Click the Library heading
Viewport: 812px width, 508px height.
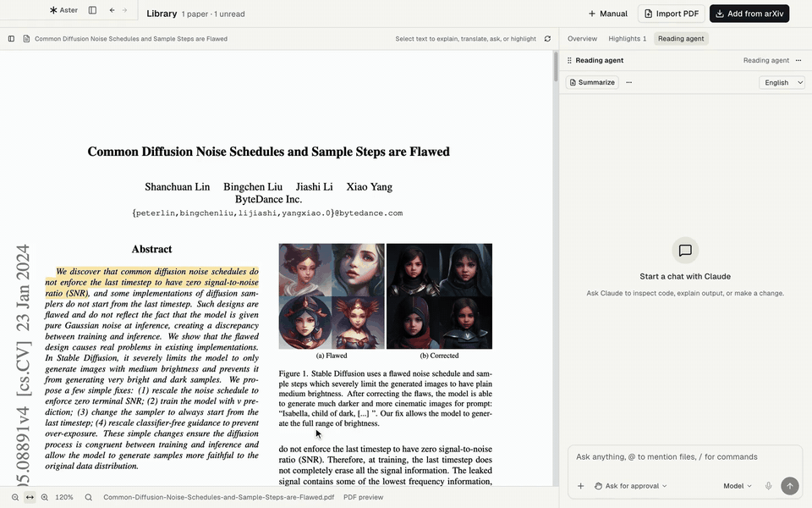pyautogui.click(x=162, y=14)
